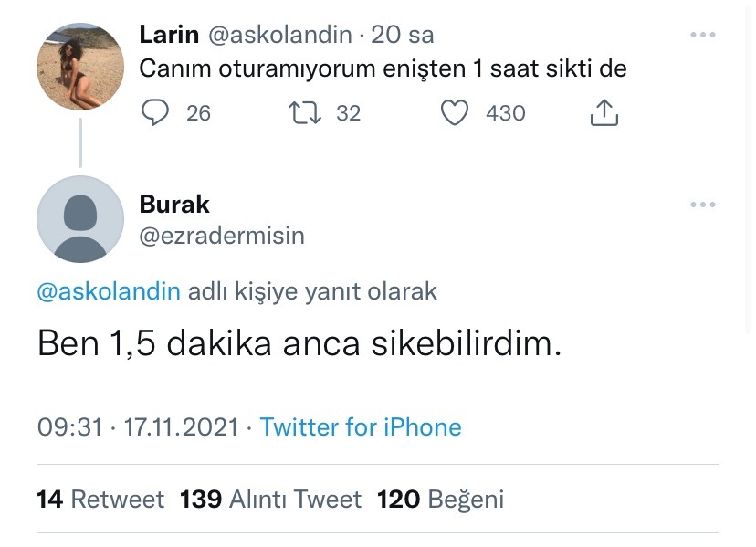Click the 09:31 · 17.11.2021 timestamp
Viewport: 756px width, 547px height.
coord(138,427)
